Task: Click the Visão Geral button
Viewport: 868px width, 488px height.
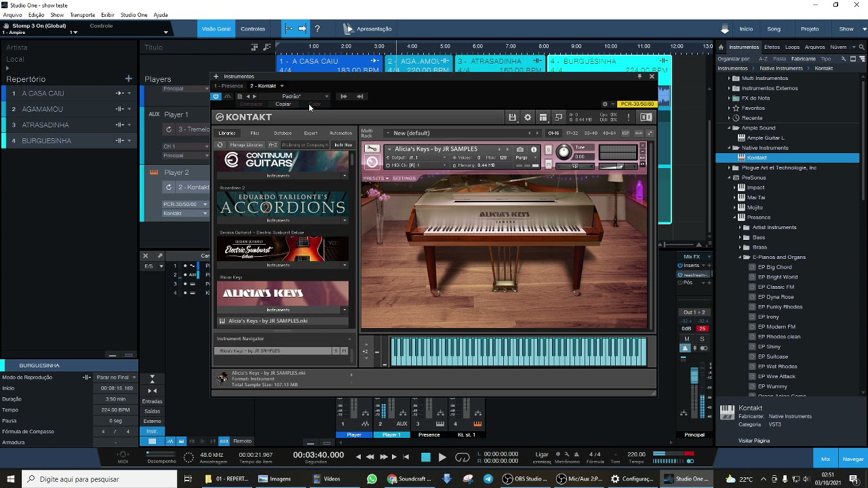Action: coord(216,28)
